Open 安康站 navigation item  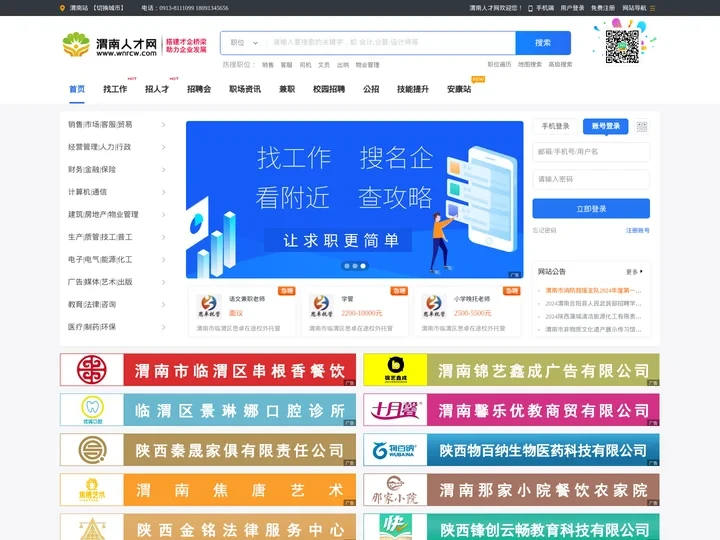459,89
